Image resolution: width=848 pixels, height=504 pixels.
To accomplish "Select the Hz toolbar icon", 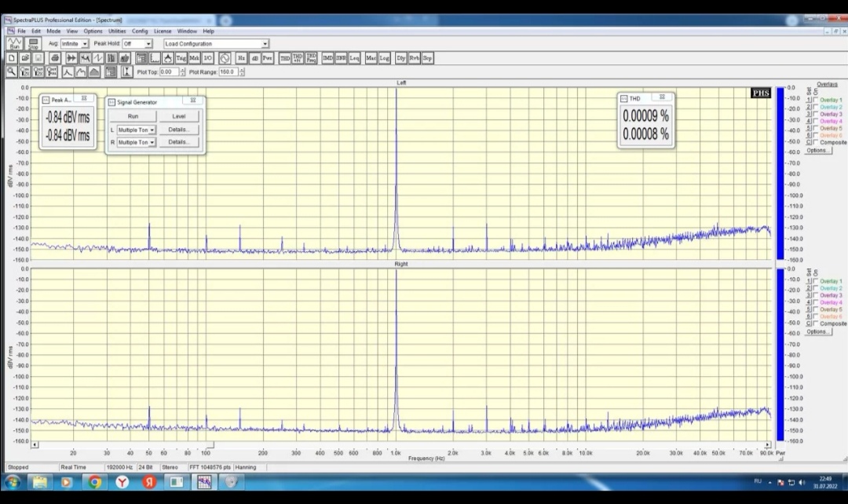I will tap(242, 58).
